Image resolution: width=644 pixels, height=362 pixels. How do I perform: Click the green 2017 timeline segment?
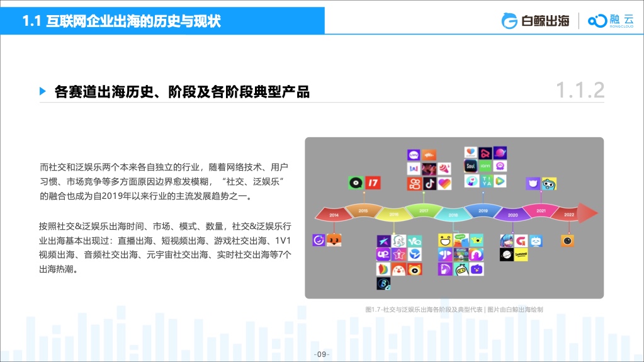pos(424,210)
